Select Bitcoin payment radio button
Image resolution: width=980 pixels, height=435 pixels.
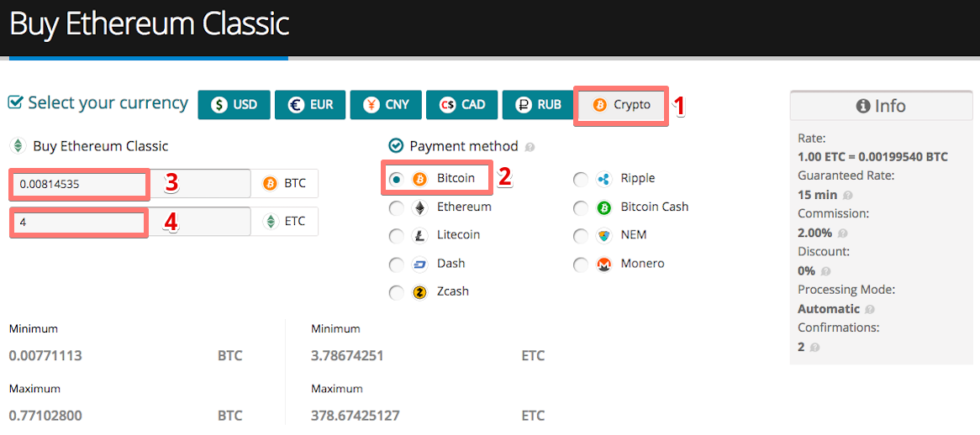(396, 179)
